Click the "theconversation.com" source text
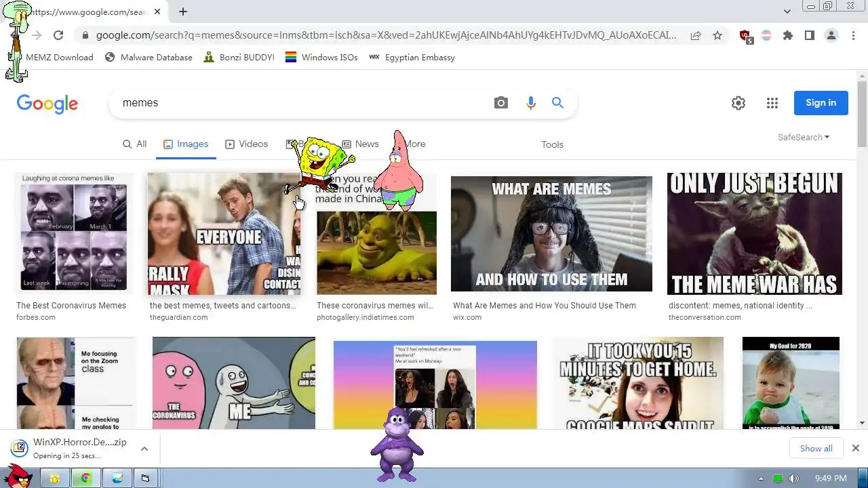This screenshot has height=488, width=868. click(x=705, y=317)
